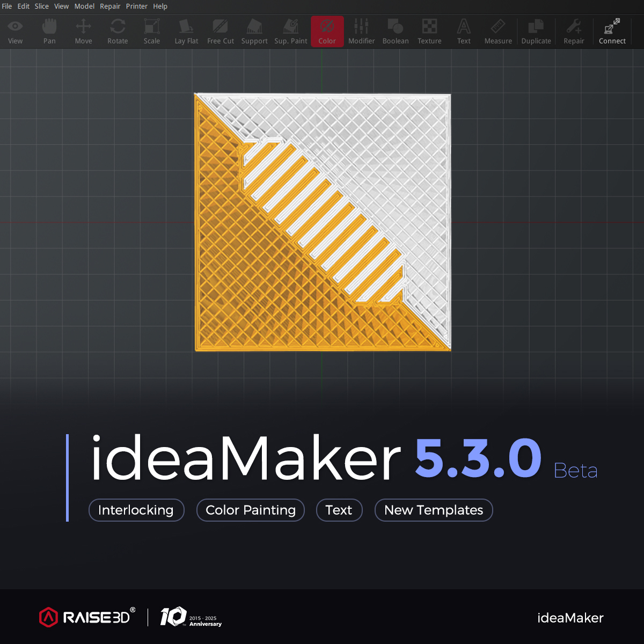The image size is (644, 644).
Task: Click the two-color square model
Action: pyautogui.click(x=322, y=222)
